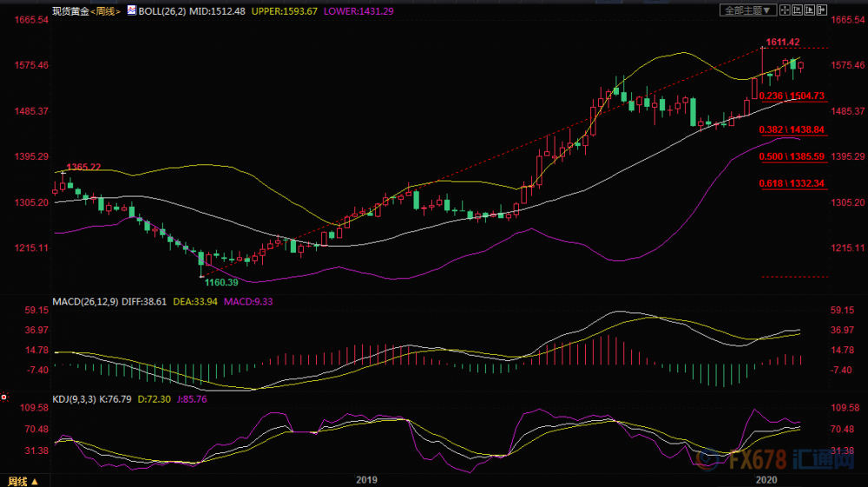
Task: Click 1395.29 on the right price axis
Action: click(847, 156)
